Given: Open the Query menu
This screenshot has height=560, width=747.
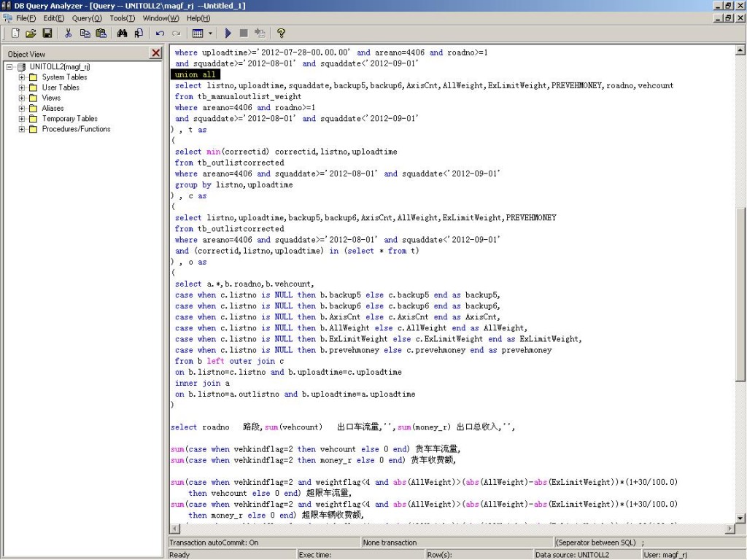Looking at the screenshot, I should click(87, 17).
